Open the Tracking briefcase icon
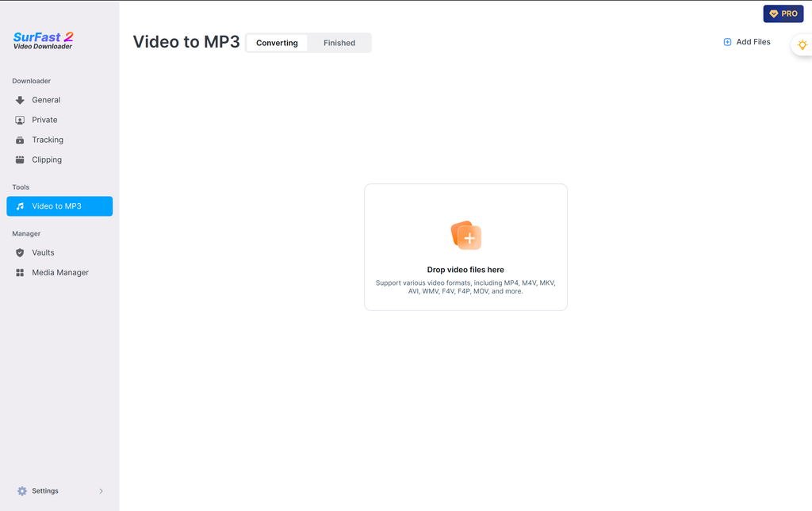This screenshot has height=511, width=812. 20,140
